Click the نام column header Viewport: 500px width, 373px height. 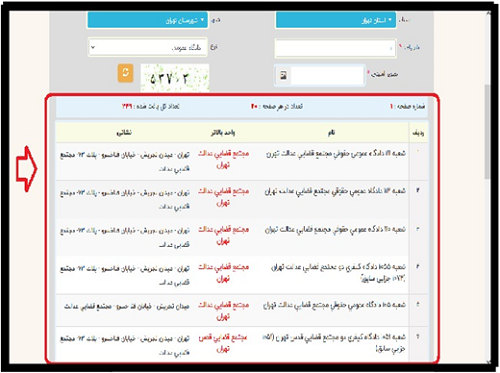[x=331, y=133]
